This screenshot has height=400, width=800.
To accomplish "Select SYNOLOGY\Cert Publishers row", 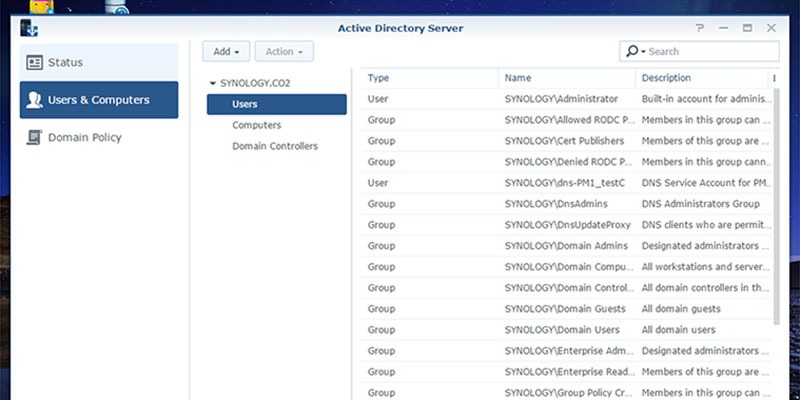I will [567, 141].
